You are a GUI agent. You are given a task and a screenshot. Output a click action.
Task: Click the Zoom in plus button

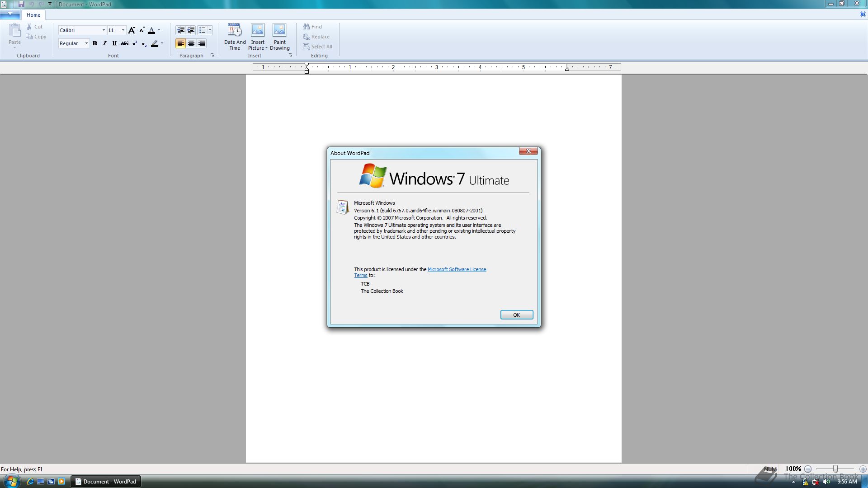863,469
